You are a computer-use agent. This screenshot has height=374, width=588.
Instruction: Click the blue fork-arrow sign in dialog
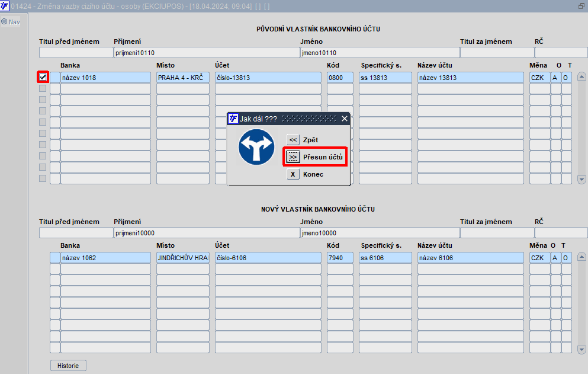256,147
